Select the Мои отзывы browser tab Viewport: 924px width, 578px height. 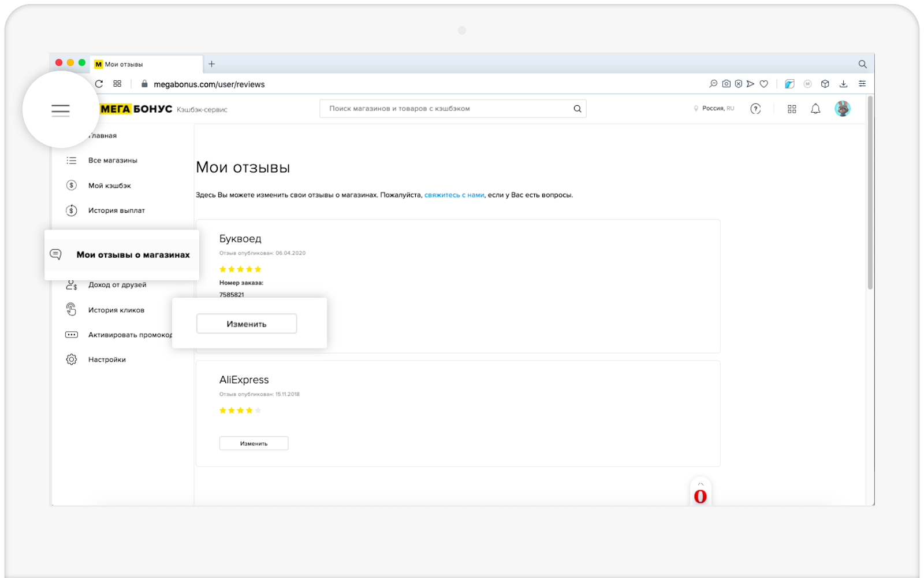[147, 64]
